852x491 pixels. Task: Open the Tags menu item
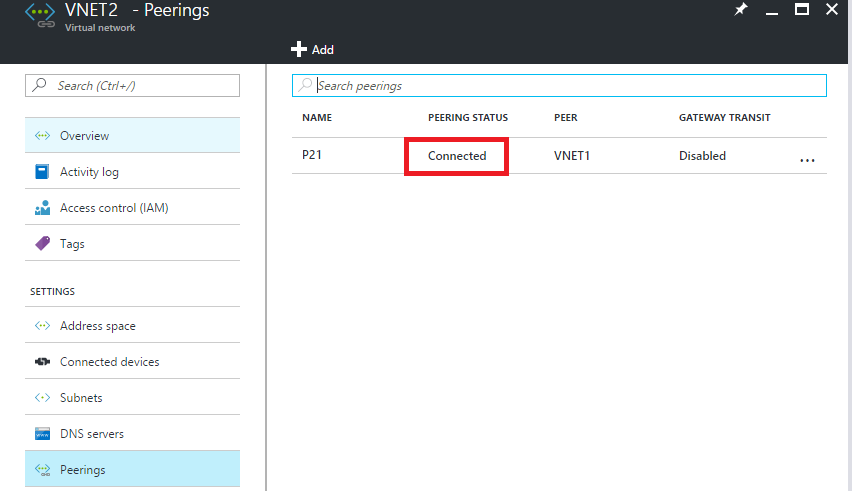133,243
